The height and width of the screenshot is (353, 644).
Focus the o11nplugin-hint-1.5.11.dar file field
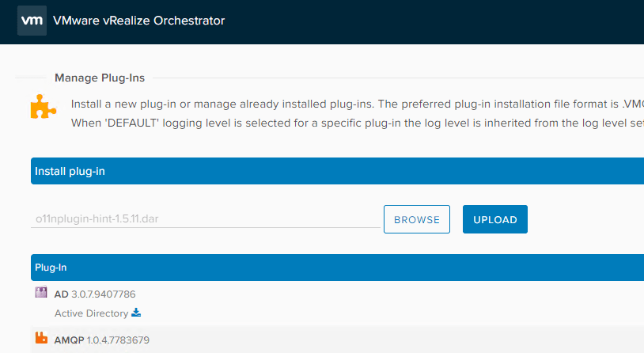[x=206, y=219]
